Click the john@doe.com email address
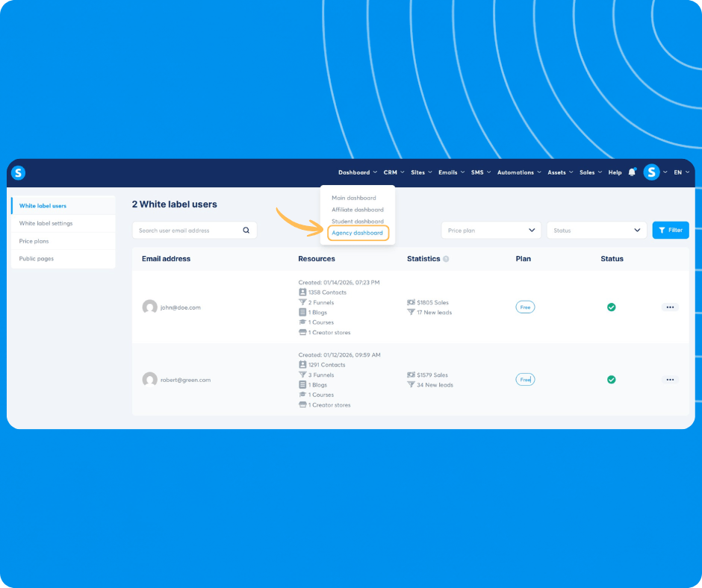This screenshot has width=702, height=588. pos(181,307)
